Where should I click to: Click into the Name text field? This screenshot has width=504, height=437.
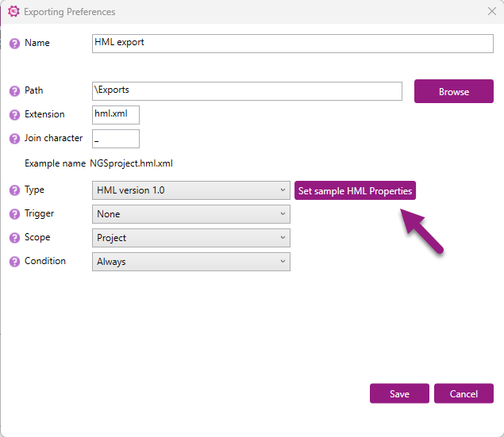[293, 44]
